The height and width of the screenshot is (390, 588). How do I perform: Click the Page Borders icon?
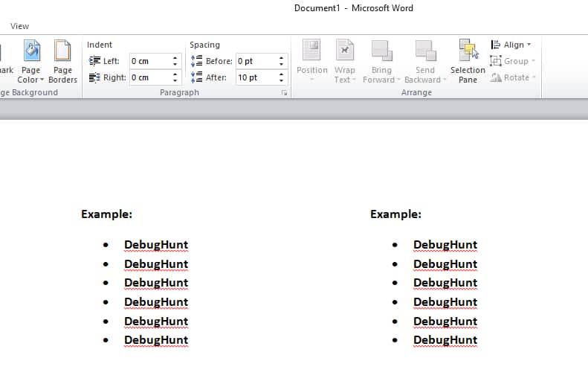click(62, 52)
